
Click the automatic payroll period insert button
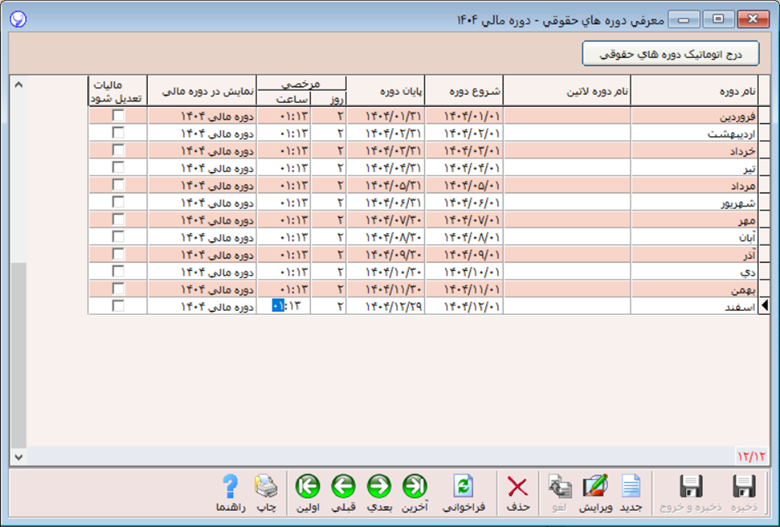pyautogui.click(x=670, y=53)
